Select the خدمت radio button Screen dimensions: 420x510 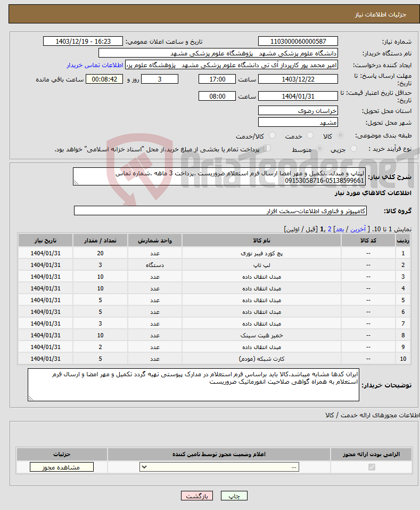point(310,135)
